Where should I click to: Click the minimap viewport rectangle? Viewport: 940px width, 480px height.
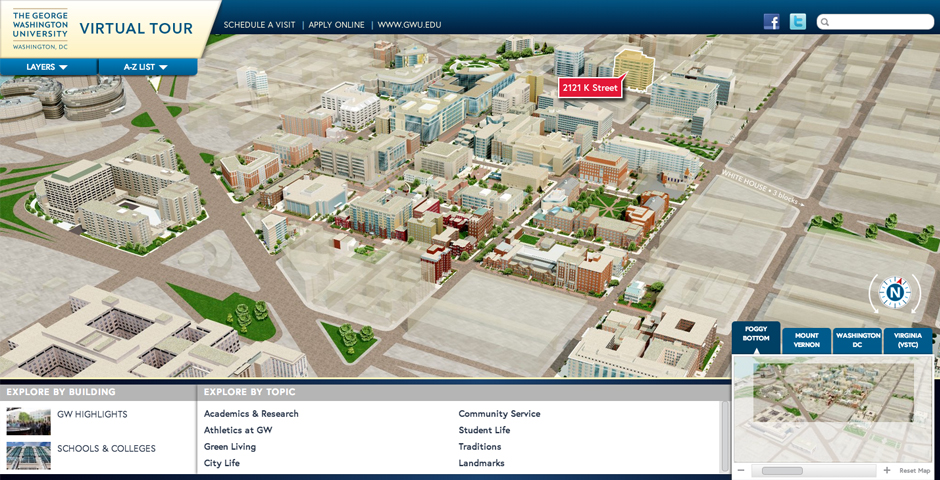tap(833, 393)
